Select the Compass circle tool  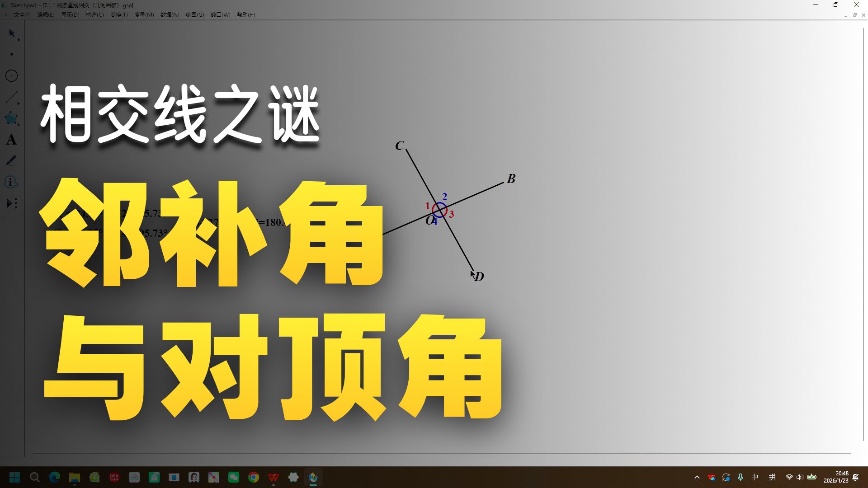[12, 76]
